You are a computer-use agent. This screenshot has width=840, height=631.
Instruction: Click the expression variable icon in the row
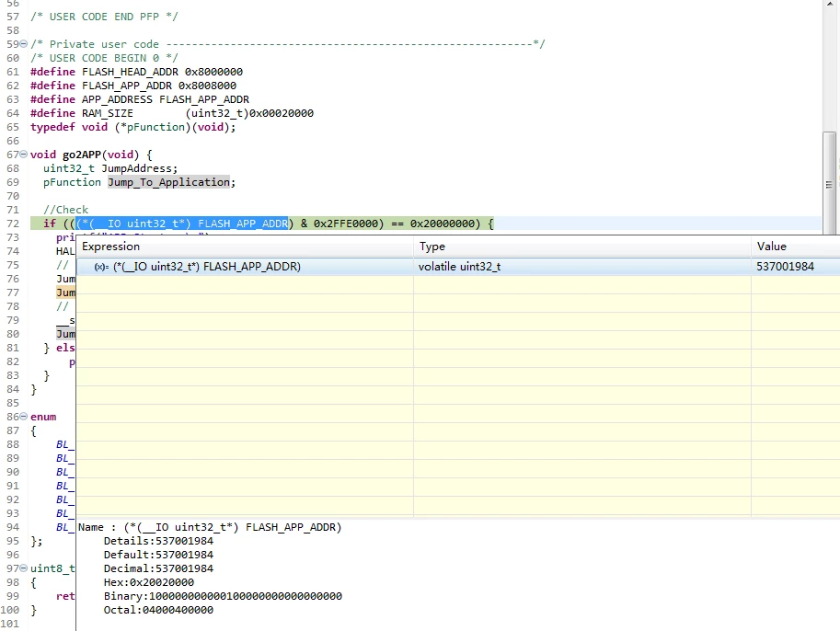click(101, 267)
